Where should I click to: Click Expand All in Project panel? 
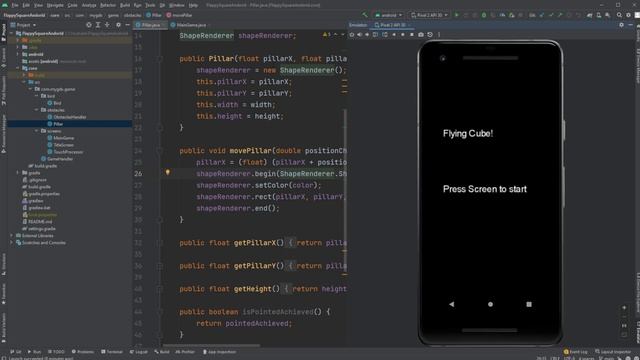98,25
